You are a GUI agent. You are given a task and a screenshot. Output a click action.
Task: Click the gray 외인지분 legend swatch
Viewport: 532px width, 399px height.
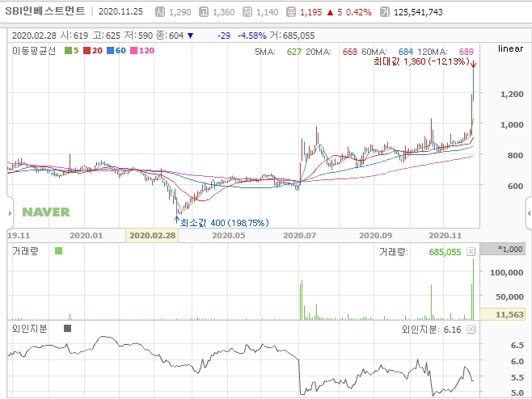pos(68,328)
